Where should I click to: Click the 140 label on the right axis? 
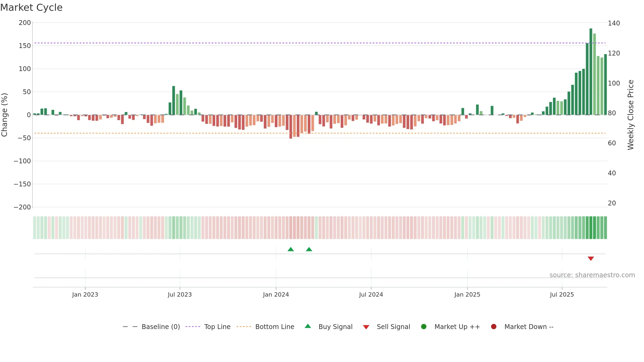click(x=614, y=23)
